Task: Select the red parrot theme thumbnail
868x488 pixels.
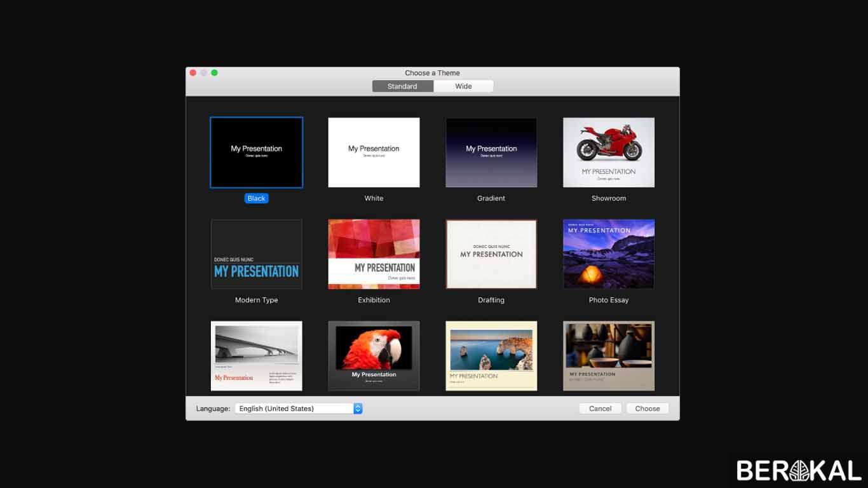Action: (x=374, y=356)
